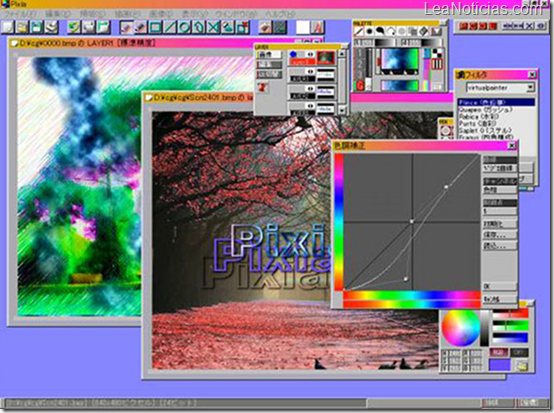Click the small red figure icon in Layer panel
554x413 pixels.
(x=263, y=87)
